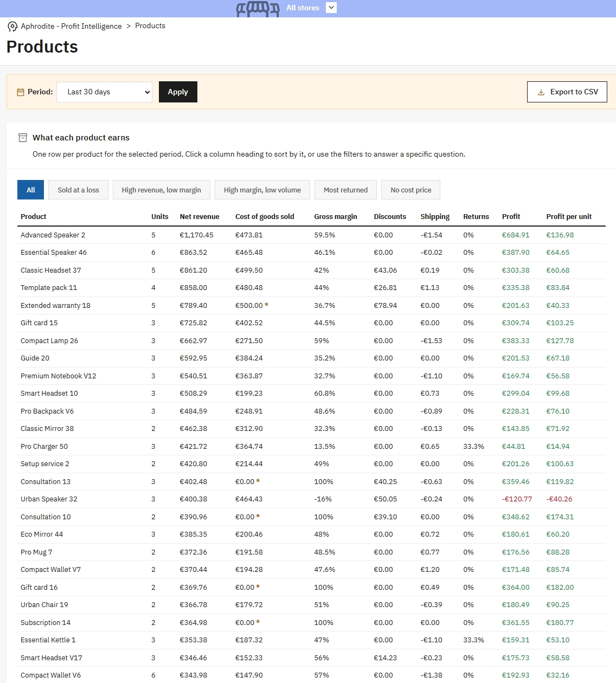Click the box icon next to What each product earns
The image size is (616, 683).
[23, 138]
